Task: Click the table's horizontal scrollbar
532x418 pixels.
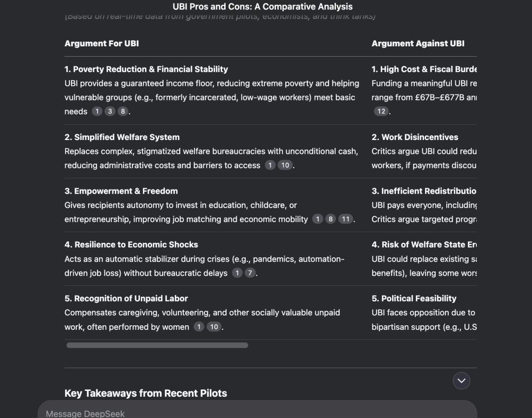Action: [x=157, y=346]
